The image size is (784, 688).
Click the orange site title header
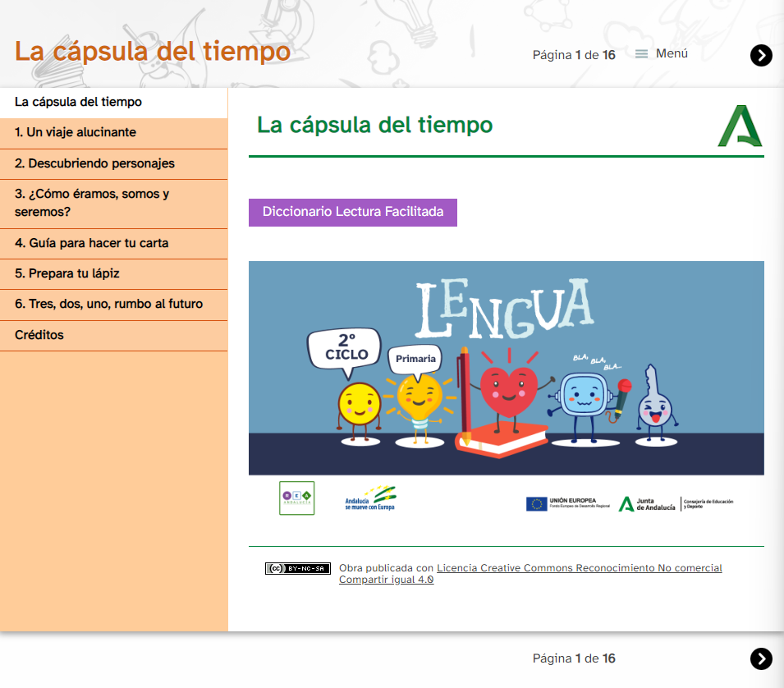click(x=153, y=52)
